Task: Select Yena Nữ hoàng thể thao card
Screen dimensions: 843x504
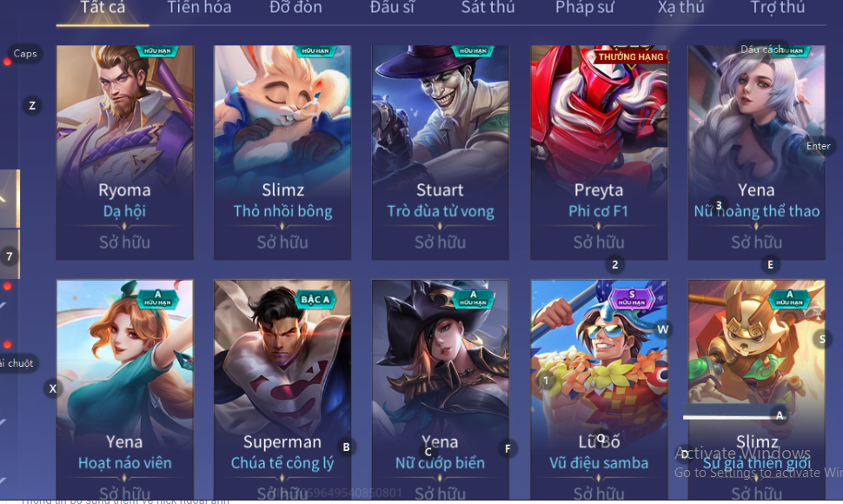Action: coord(756,153)
